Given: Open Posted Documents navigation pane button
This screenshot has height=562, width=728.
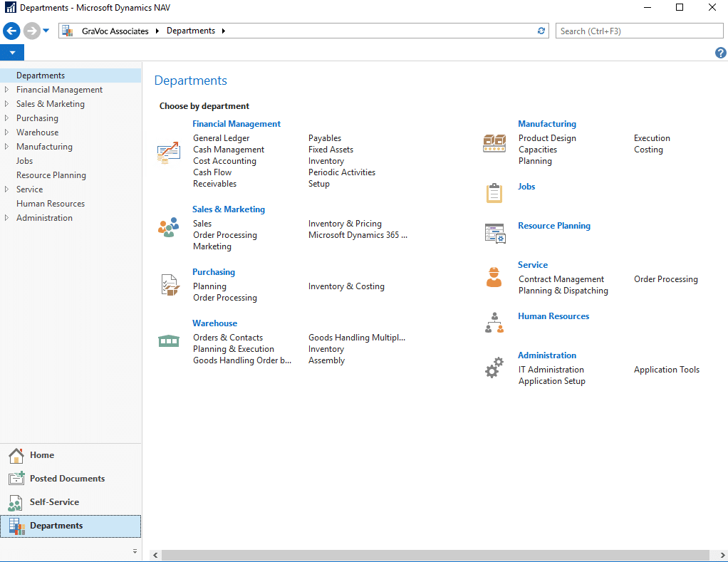Looking at the screenshot, I should click(71, 479).
